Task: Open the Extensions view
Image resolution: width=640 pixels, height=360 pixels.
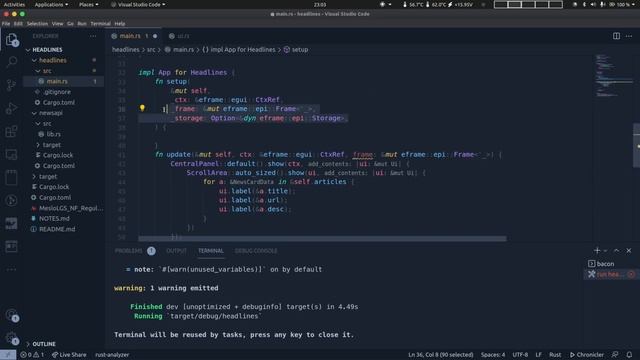Action: click(x=11, y=131)
